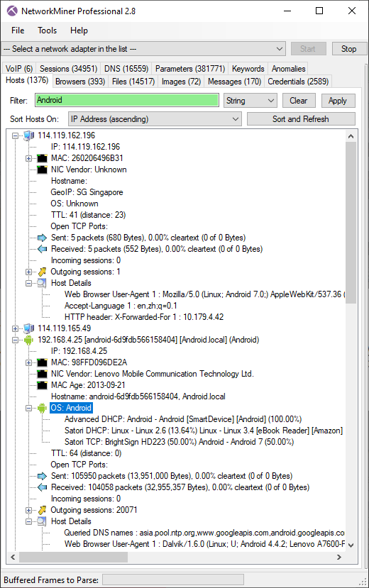The image size is (369, 588).
Task: Click the network card icon beside MAC: 260206496B31
Action: tap(43, 158)
